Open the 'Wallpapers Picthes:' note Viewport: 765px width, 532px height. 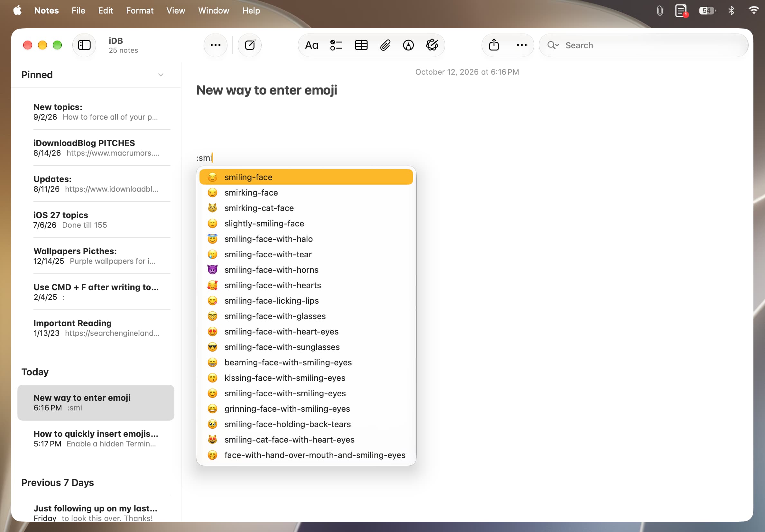coord(96,255)
